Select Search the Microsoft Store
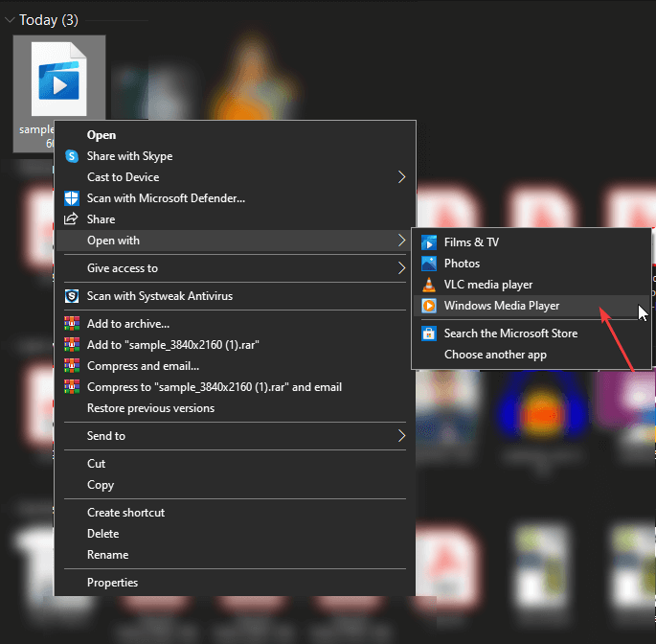Image resolution: width=656 pixels, height=644 pixels. [532, 333]
